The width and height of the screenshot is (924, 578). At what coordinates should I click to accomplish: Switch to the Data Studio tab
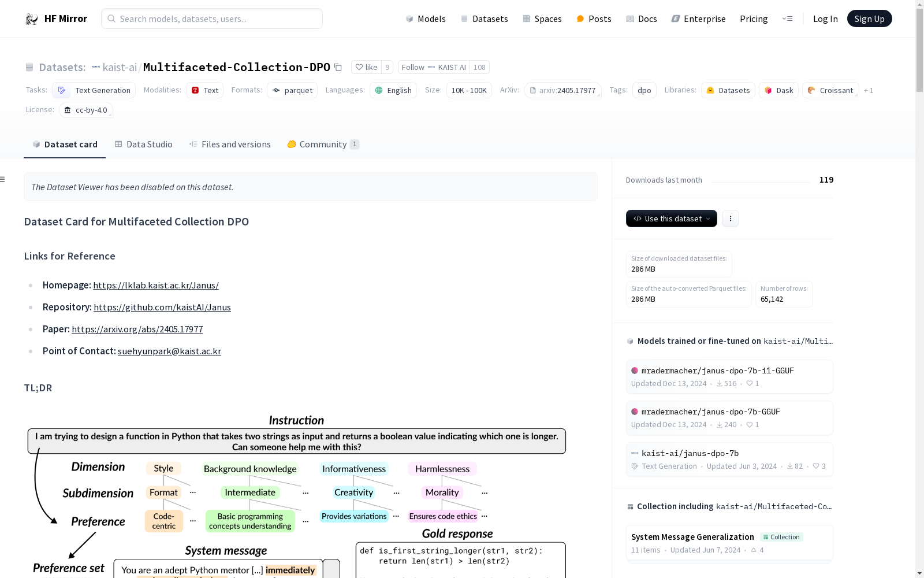(x=143, y=144)
